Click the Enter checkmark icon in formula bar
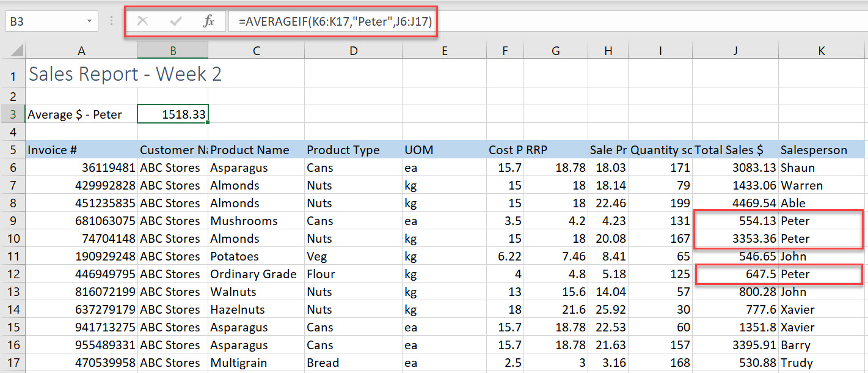Screen dimensions: 868x373 (x=175, y=21)
